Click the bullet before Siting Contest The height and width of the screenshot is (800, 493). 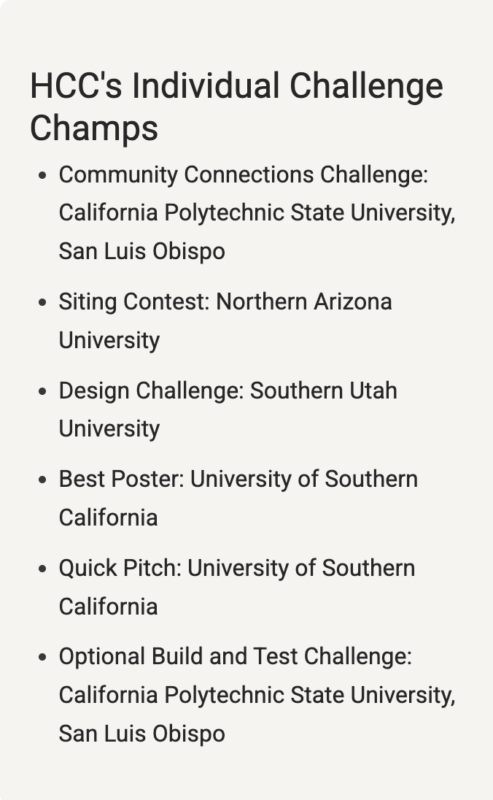point(42,303)
